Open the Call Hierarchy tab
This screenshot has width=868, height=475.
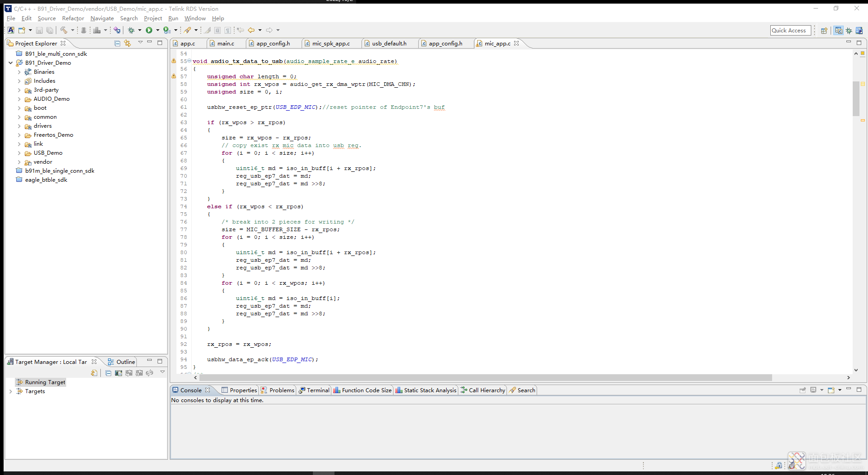483,390
